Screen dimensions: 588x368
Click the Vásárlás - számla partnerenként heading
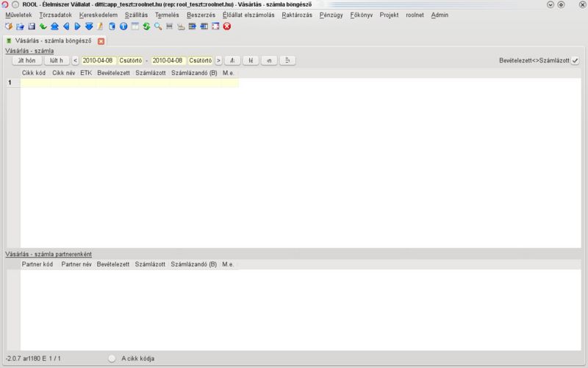click(x=49, y=254)
